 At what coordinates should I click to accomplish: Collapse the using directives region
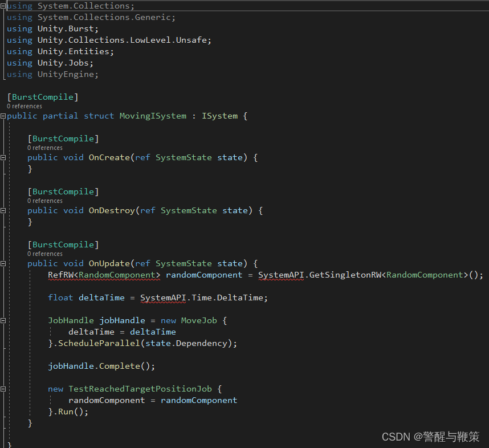(2, 6)
